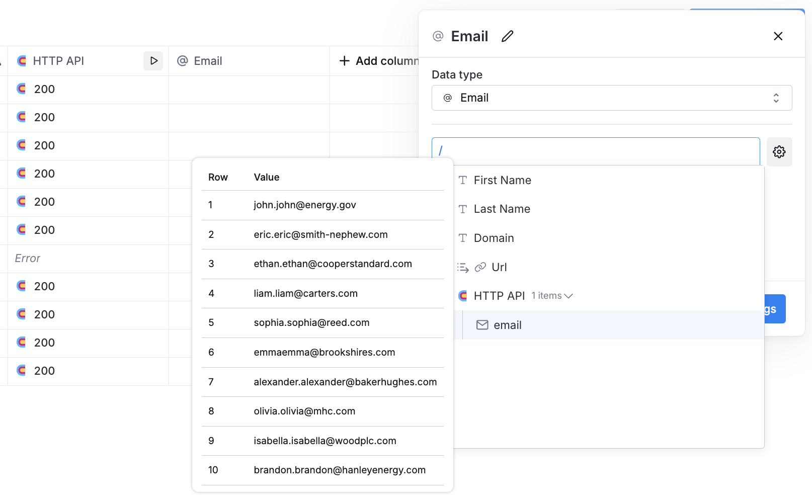This screenshot has width=812, height=504.
Task: Click the run button on HTTP API column
Action: coord(153,60)
